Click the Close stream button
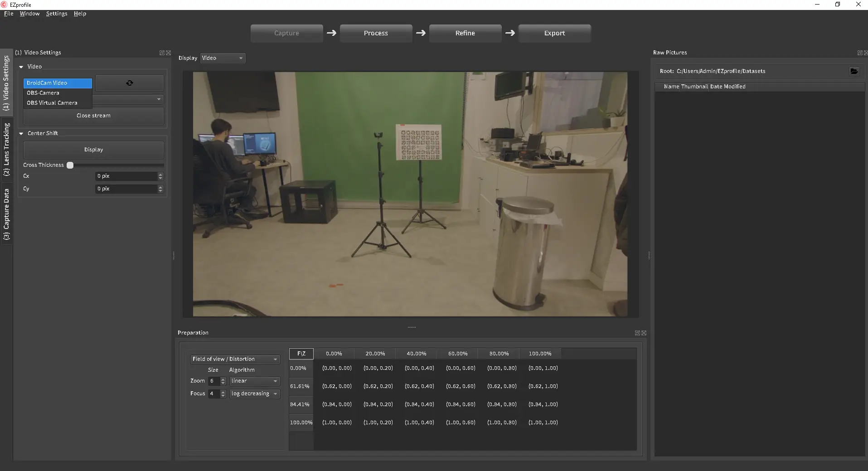 pos(93,116)
